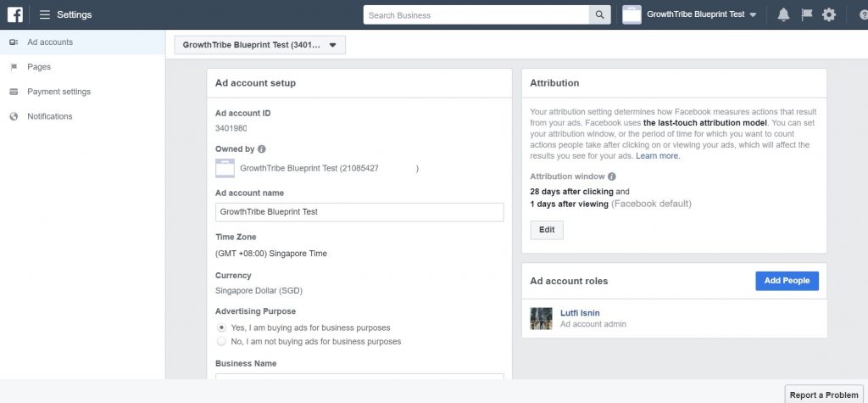Image resolution: width=868 pixels, height=403 pixels.
Task: Open the notifications bell icon
Action: pos(783,15)
